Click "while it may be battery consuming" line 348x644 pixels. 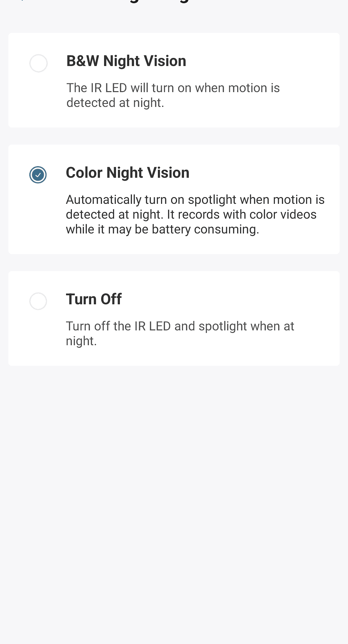coord(162,229)
